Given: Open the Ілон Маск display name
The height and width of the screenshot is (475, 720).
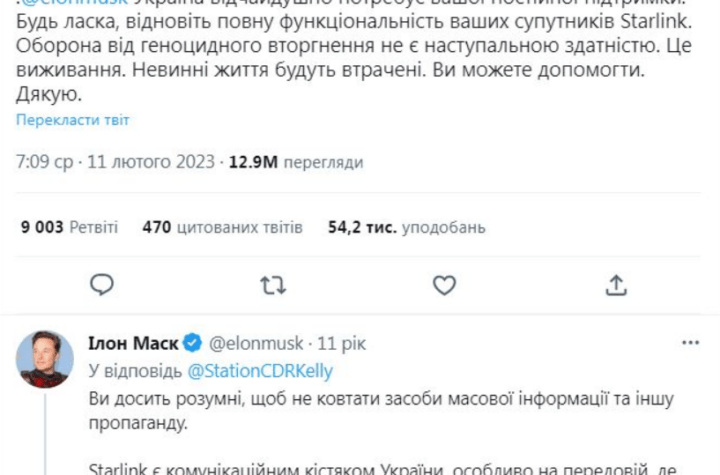Looking at the screenshot, I should pyautogui.click(x=133, y=343).
